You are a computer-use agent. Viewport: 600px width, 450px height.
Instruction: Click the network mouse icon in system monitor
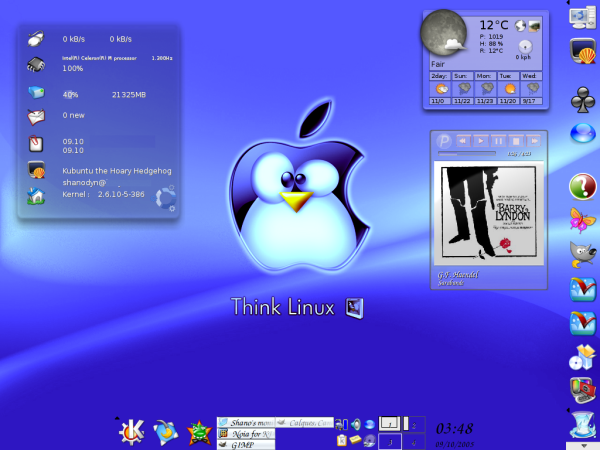point(36,38)
